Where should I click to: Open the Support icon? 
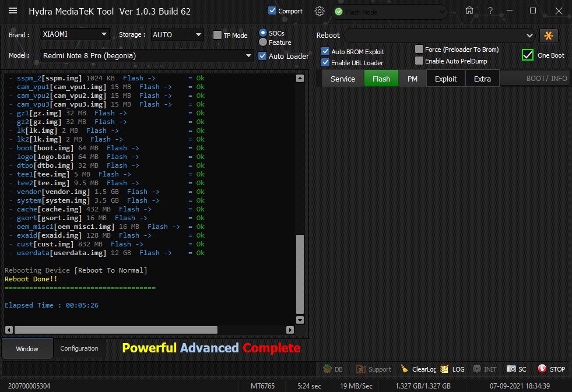pyautogui.click(x=361, y=369)
